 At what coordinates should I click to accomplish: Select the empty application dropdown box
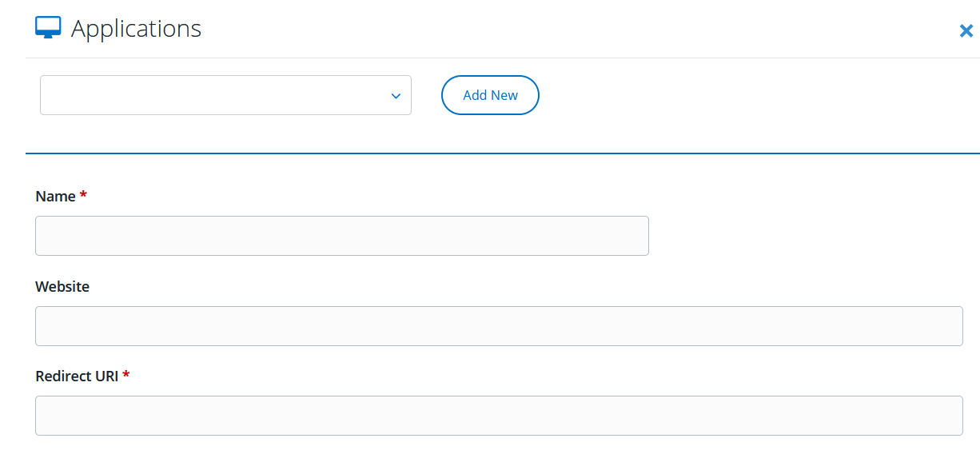tap(225, 95)
